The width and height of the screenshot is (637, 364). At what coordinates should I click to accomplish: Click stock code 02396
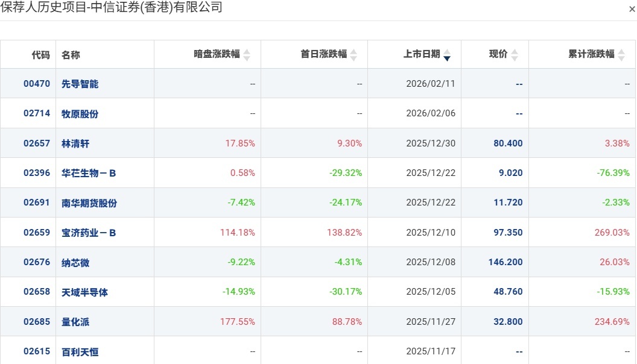point(37,173)
